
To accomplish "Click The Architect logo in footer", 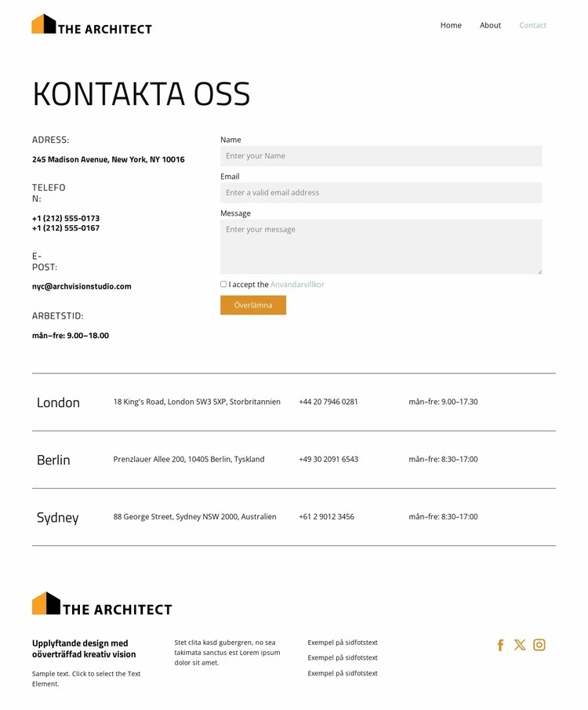I will pos(102,604).
